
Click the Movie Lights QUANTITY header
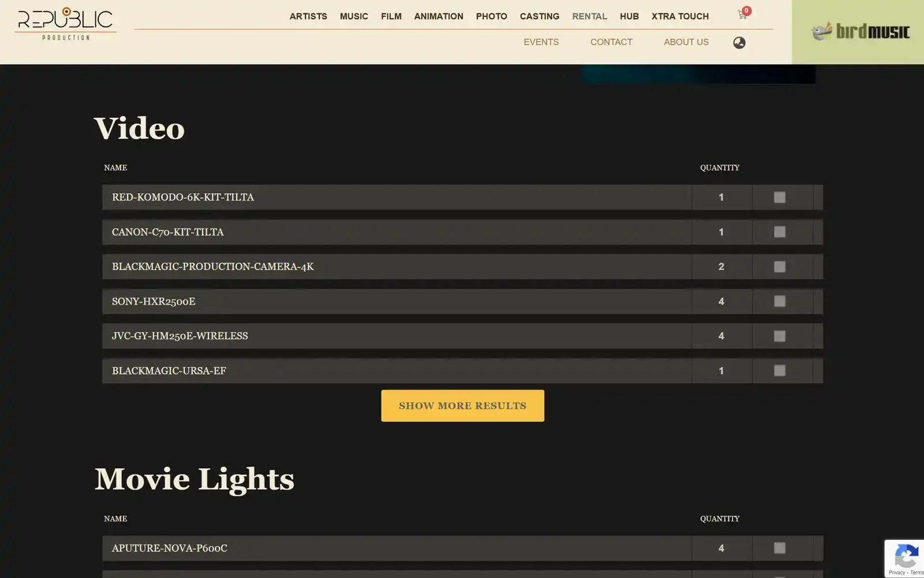[x=720, y=518]
